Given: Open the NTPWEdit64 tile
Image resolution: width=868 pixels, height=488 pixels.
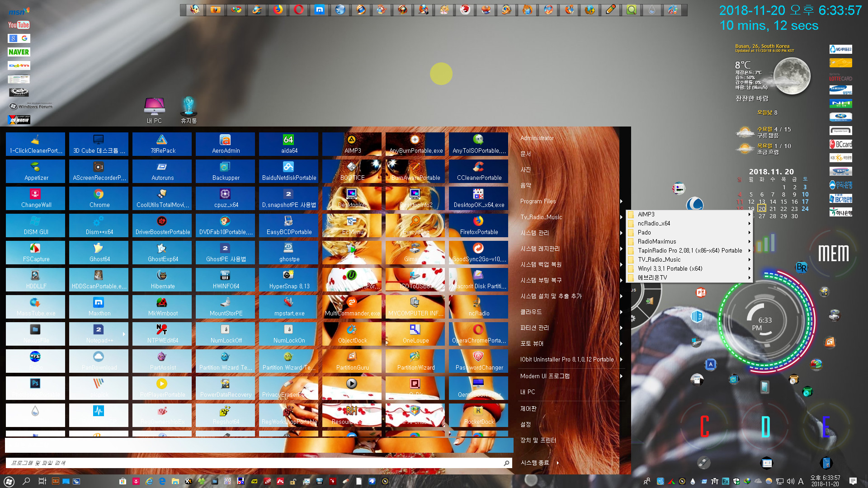Looking at the screenshot, I should pyautogui.click(x=162, y=334).
